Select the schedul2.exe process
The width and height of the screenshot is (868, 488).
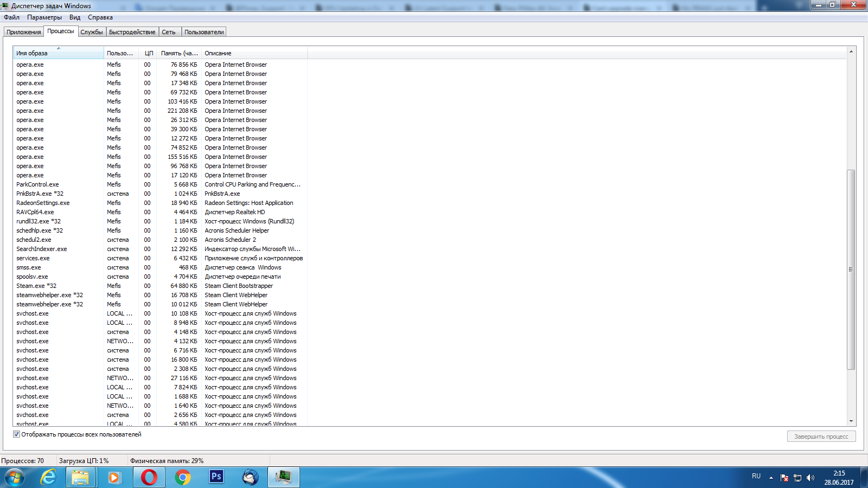point(160,240)
